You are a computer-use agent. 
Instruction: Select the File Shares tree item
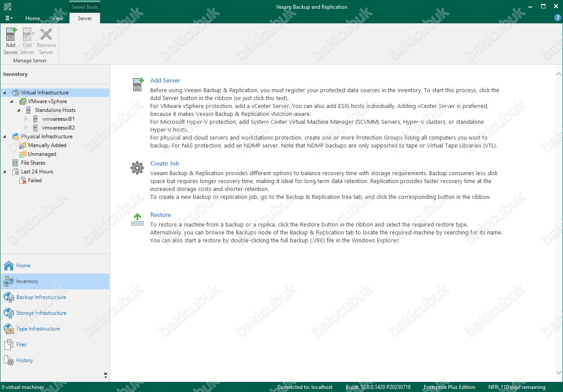33,163
